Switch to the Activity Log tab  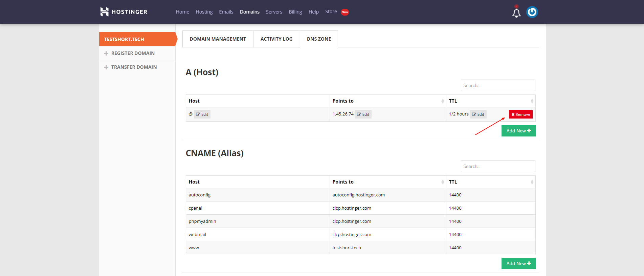pyautogui.click(x=276, y=39)
